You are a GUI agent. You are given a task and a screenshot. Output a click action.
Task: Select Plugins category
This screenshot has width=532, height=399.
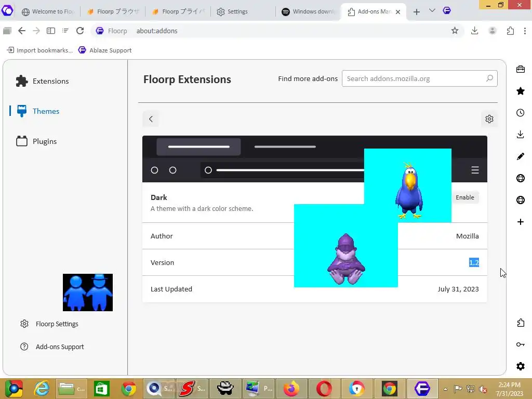point(37,141)
